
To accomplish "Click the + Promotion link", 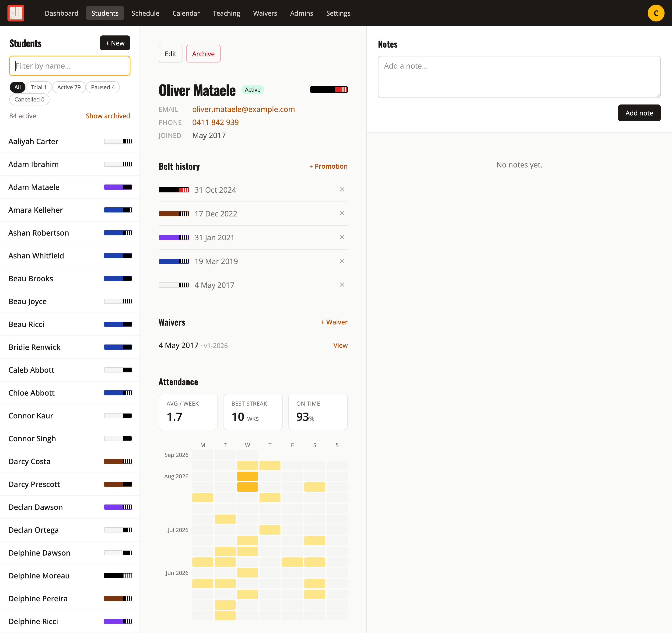I will tap(328, 166).
